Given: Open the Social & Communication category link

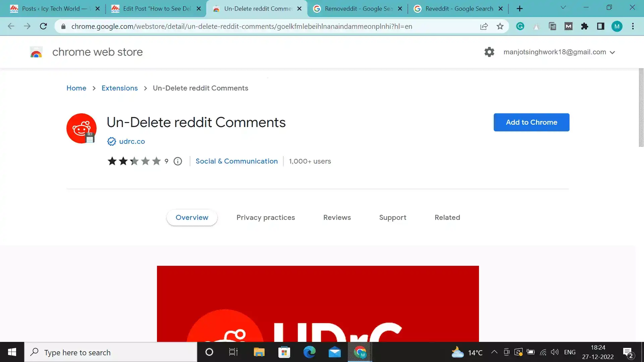Looking at the screenshot, I should click(x=236, y=161).
